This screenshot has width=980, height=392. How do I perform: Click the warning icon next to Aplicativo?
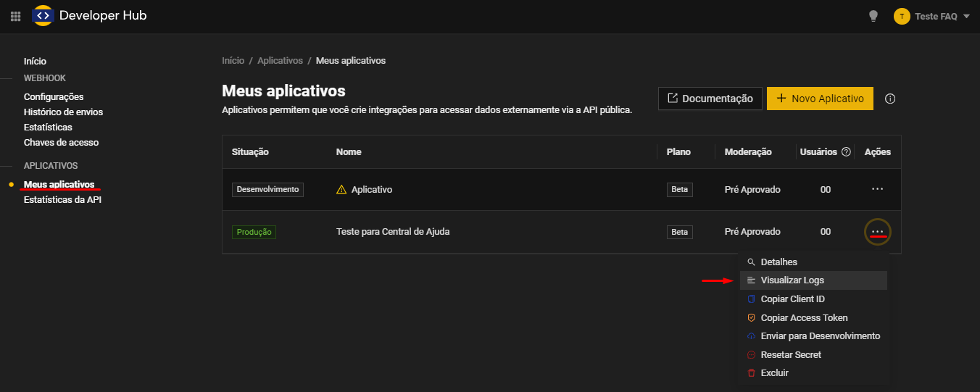tap(341, 190)
